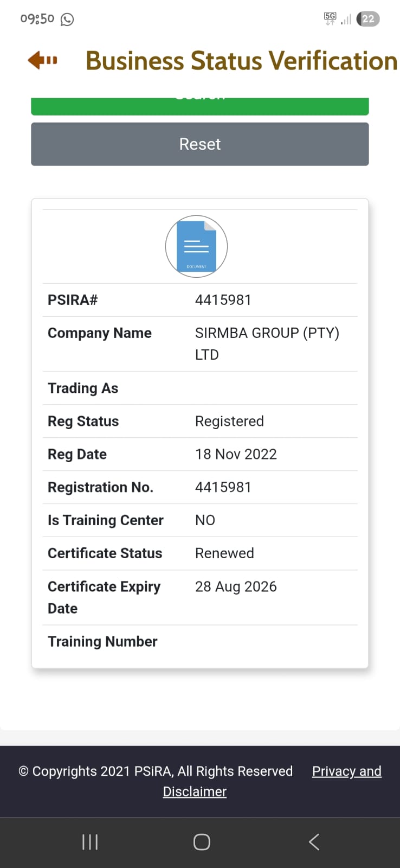Tap the Android back chevron icon

(x=314, y=842)
